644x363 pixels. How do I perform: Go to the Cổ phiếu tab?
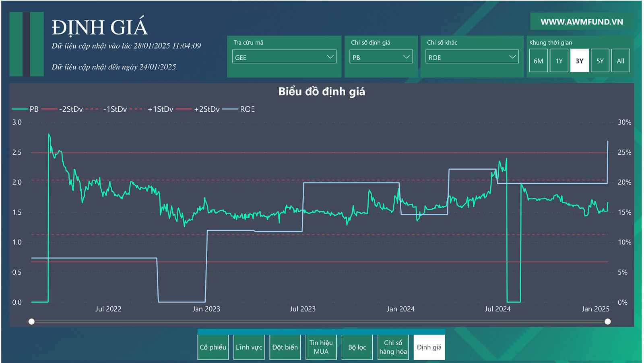point(213,347)
